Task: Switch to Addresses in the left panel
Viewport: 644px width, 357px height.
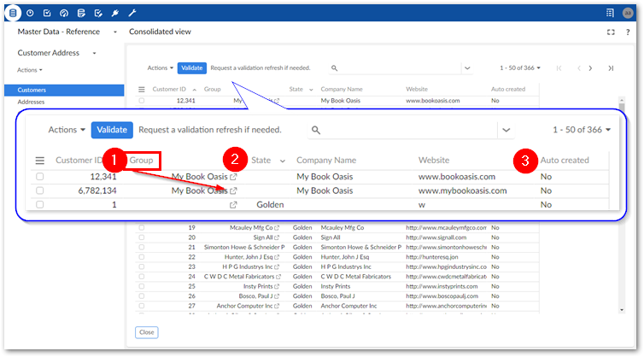Action: 32,102
